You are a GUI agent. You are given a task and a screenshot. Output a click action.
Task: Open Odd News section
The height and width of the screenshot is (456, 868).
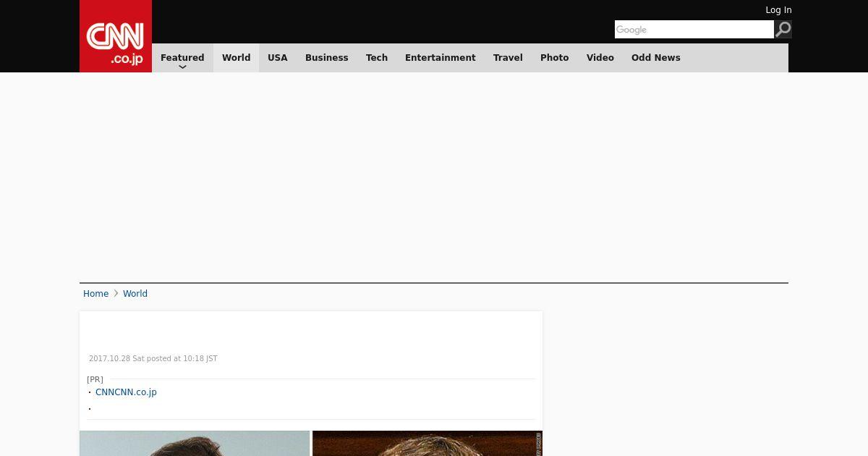click(x=656, y=58)
